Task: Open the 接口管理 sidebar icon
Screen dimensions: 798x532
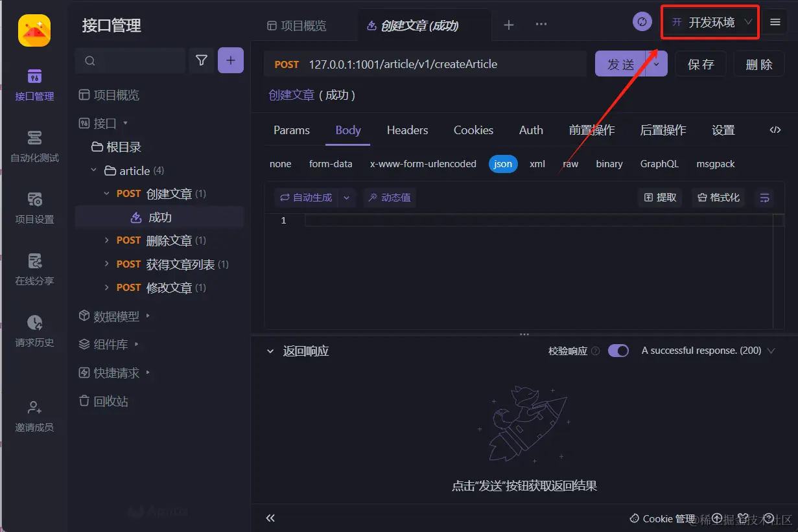Action: [34, 85]
